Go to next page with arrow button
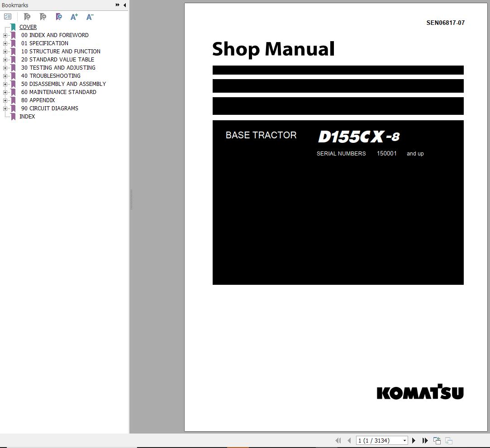Image resolution: width=490 pixels, height=448 pixels. click(x=413, y=440)
